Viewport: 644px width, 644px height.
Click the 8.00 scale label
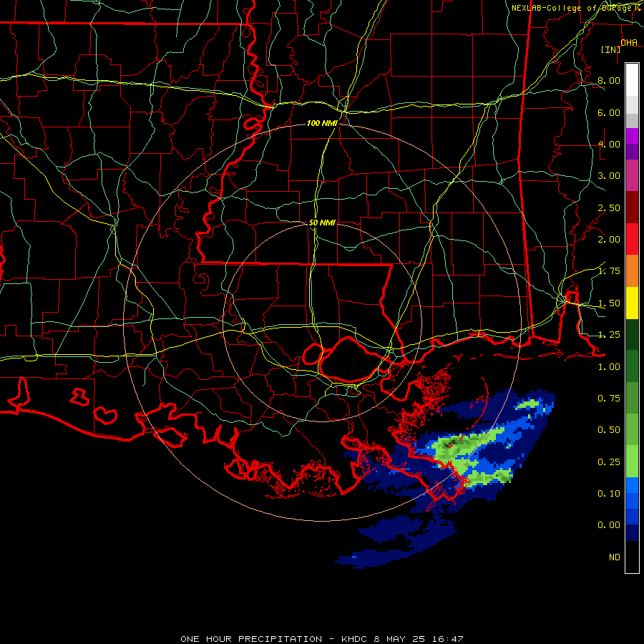click(609, 80)
